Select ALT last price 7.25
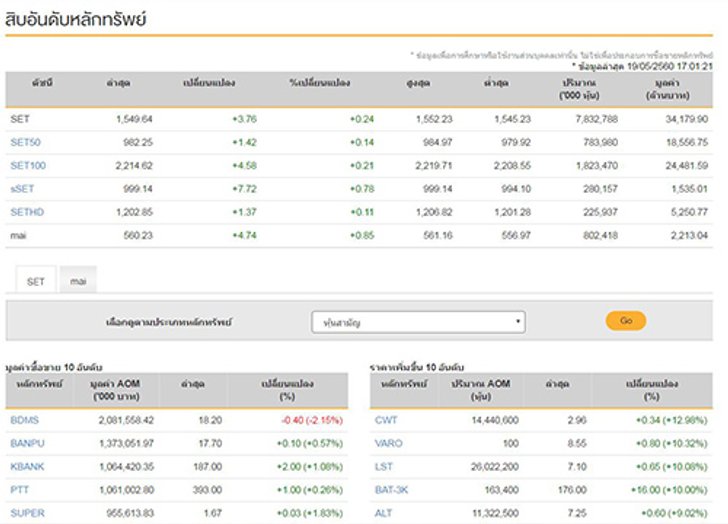728x524 pixels. click(x=577, y=513)
